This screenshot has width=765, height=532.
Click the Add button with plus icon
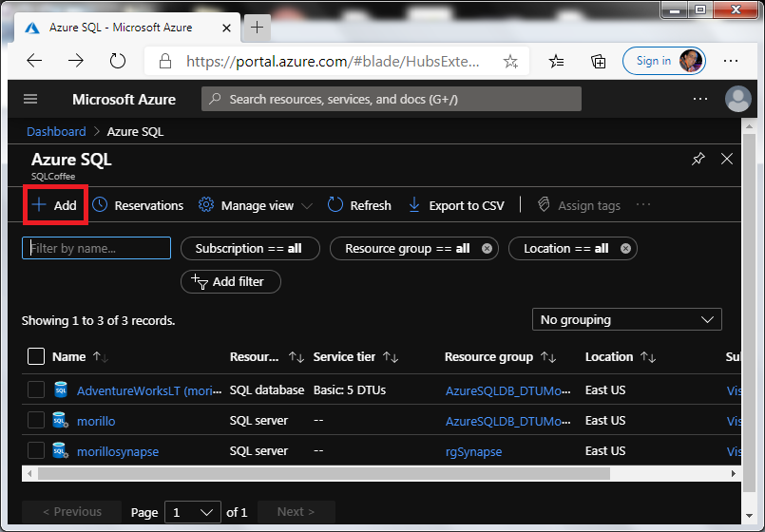(55, 205)
